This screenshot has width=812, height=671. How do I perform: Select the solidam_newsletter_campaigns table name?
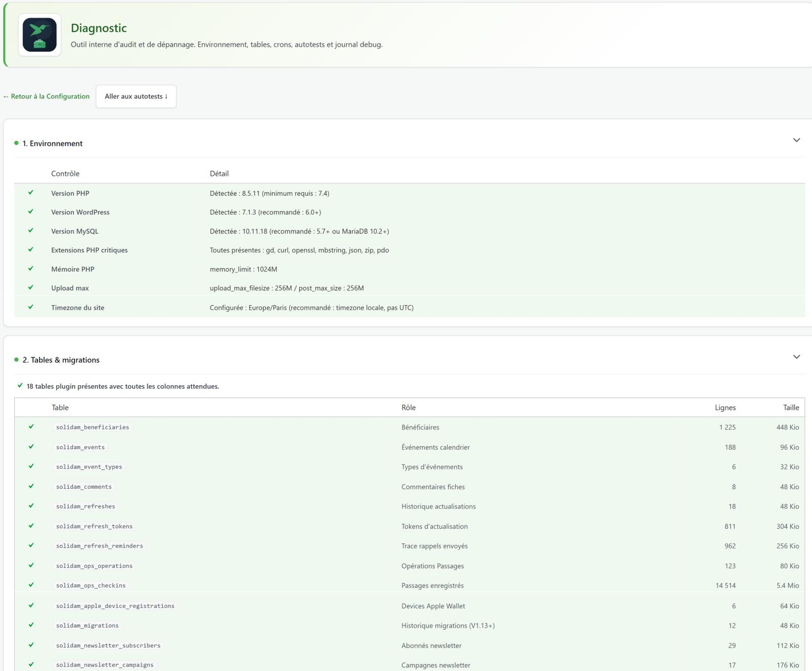105,665
